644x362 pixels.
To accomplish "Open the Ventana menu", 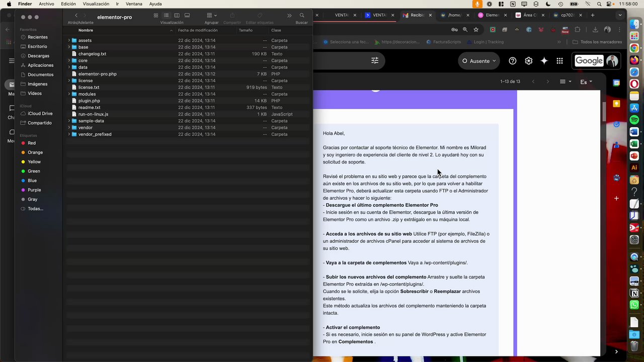I will coord(134,4).
